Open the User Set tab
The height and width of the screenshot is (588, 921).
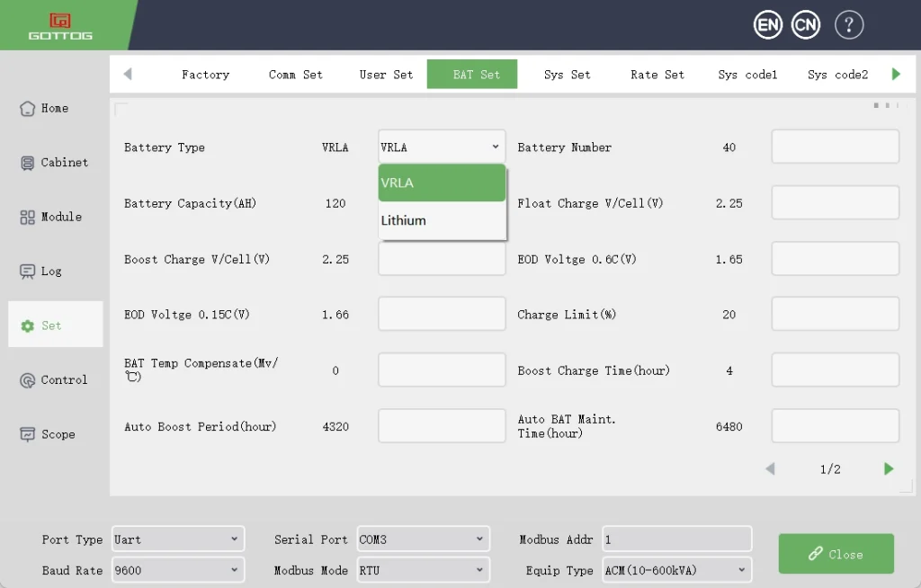tap(386, 75)
